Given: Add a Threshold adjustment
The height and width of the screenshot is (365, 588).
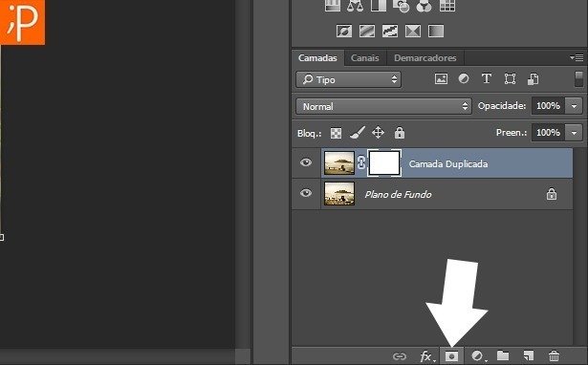Looking at the screenshot, I should click(390, 32).
